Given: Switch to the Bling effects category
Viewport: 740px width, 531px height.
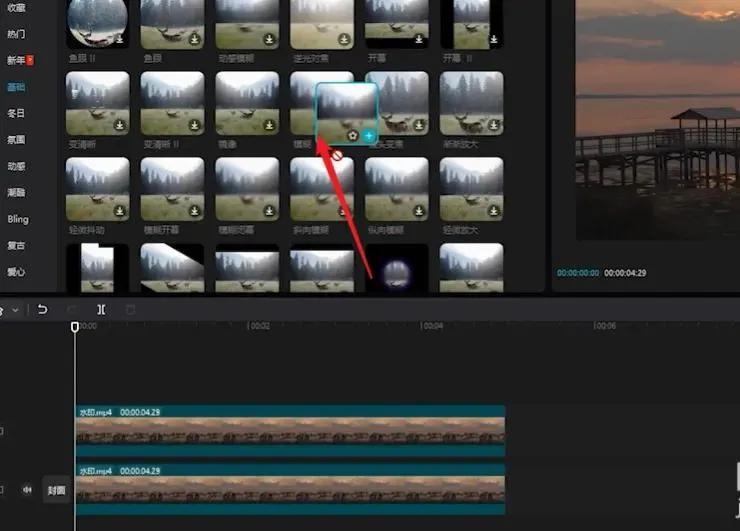Looking at the screenshot, I should (x=18, y=219).
